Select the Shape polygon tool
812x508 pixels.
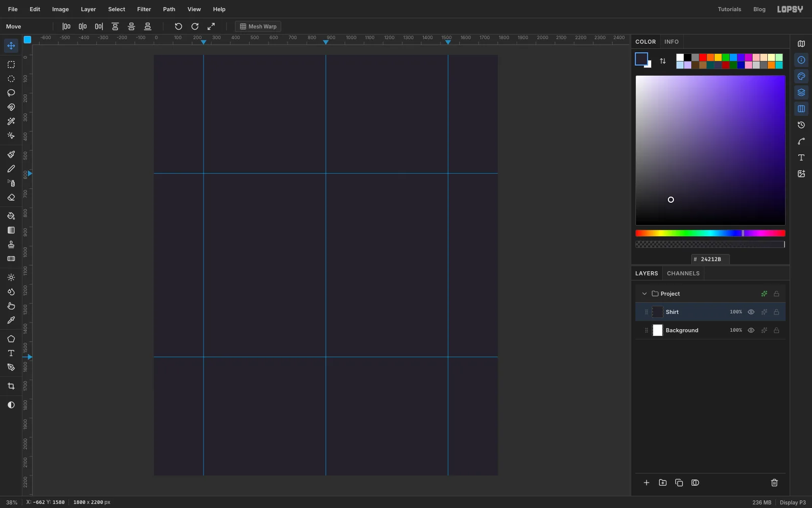pos(11,339)
